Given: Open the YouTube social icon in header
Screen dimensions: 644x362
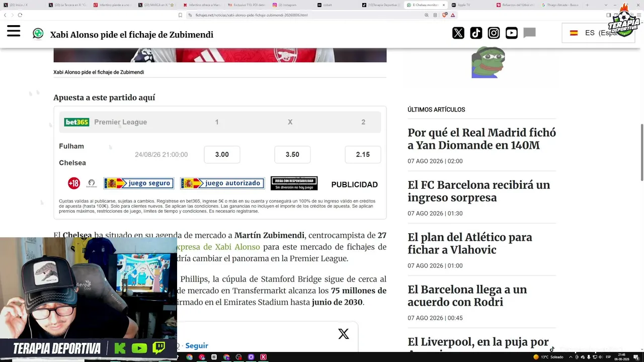Looking at the screenshot, I should (512, 33).
